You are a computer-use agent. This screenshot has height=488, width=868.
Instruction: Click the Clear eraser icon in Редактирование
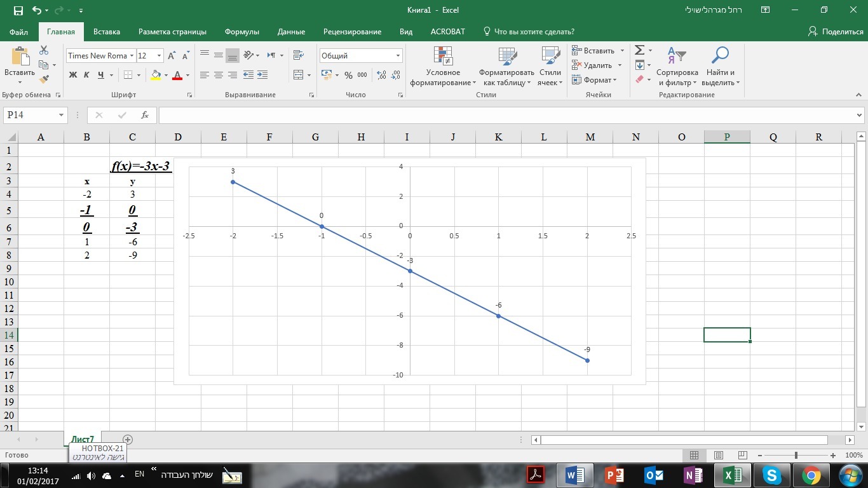point(640,79)
